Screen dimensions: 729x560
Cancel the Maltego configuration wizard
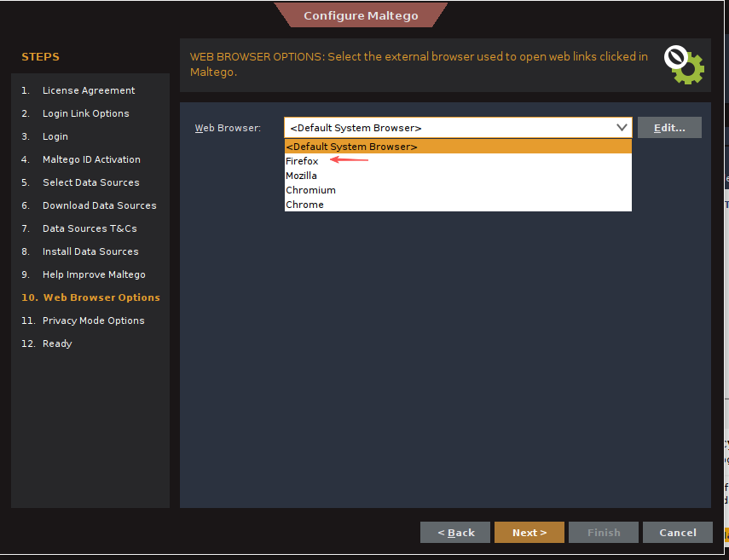coord(677,532)
